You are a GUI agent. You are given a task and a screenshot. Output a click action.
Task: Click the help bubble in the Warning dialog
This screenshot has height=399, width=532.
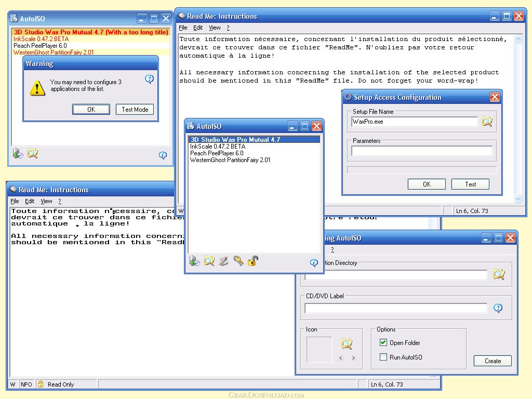coord(149,79)
